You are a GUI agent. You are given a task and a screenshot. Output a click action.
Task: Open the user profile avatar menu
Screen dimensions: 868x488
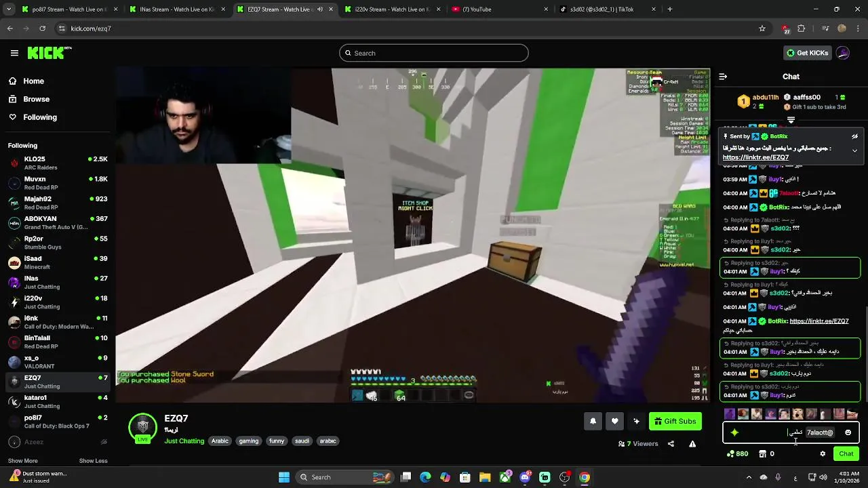843,53
